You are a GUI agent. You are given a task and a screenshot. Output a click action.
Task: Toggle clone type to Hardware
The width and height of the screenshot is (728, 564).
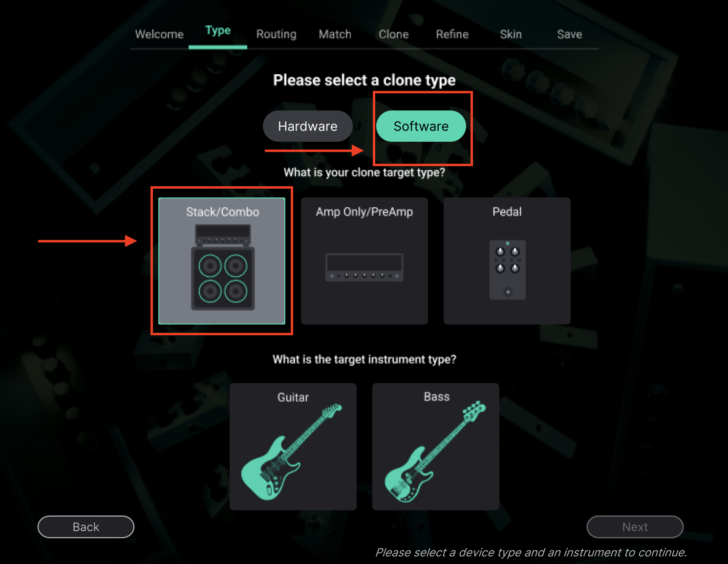(308, 126)
